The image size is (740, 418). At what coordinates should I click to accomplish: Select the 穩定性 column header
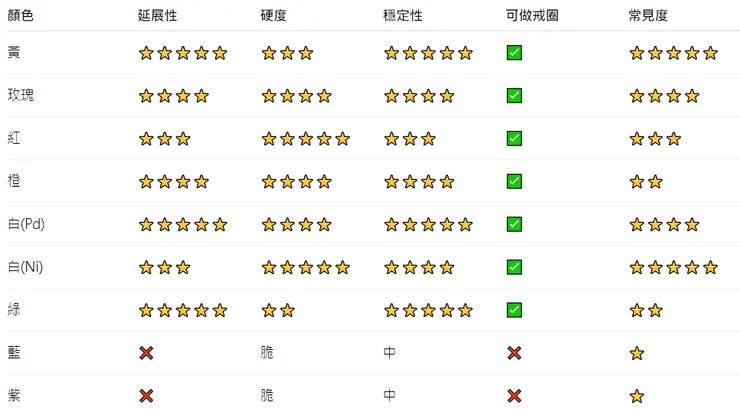402,15
